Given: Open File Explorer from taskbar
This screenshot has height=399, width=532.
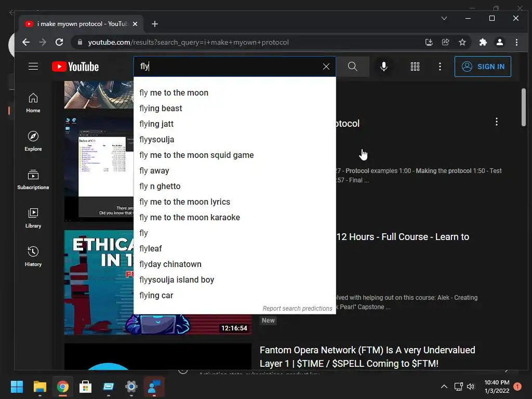Looking at the screenshot, I should pos(39,387).
